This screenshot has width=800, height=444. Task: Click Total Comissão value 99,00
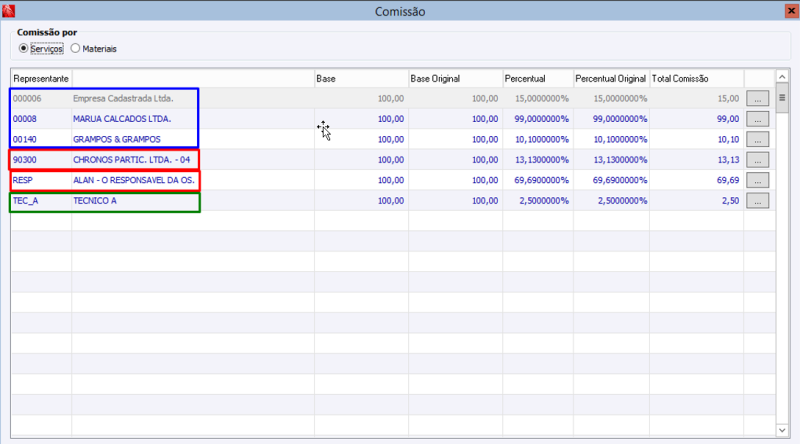(x=728, y=119)
